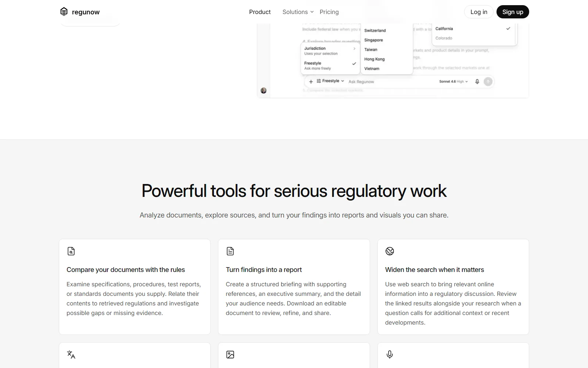Viewport: 588px width, 368px height.
Task: Click the user avatar thumbnail
Action: click(x=263, y=91)
